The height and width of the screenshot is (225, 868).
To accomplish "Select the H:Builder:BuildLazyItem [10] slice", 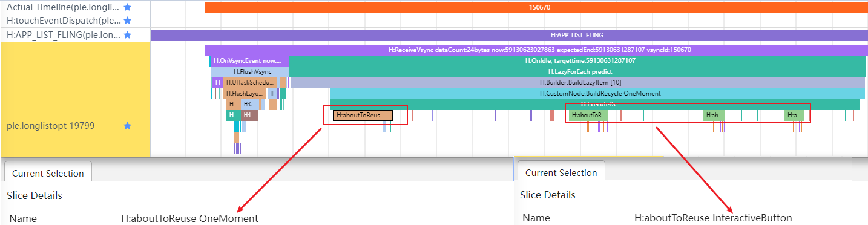I will 578,82.
